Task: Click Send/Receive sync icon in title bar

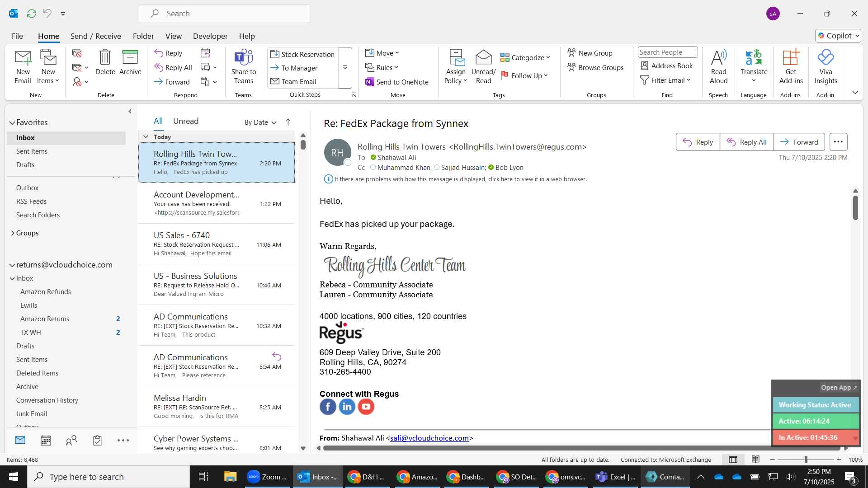Action: (x=31, y=14)
